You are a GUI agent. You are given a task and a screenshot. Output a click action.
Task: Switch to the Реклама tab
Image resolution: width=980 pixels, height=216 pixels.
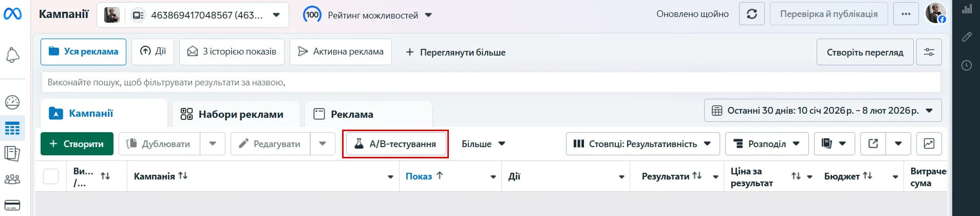(368, 114)
